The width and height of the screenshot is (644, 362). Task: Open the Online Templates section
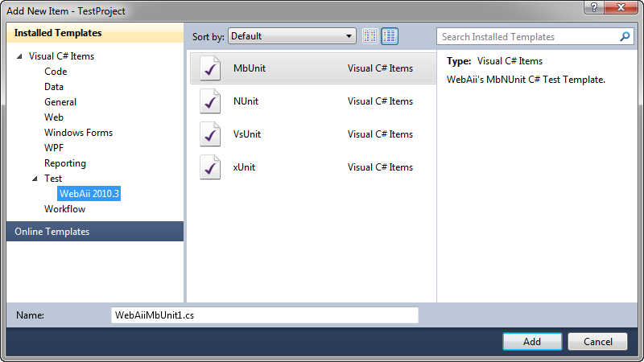(95, 232)
